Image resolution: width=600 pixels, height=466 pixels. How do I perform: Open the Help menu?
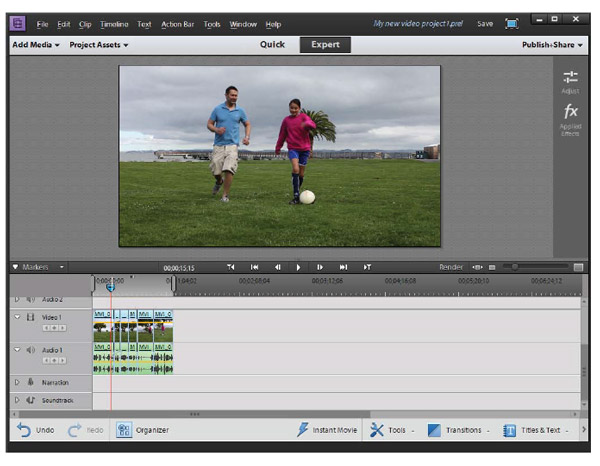(x=273, y=24)
